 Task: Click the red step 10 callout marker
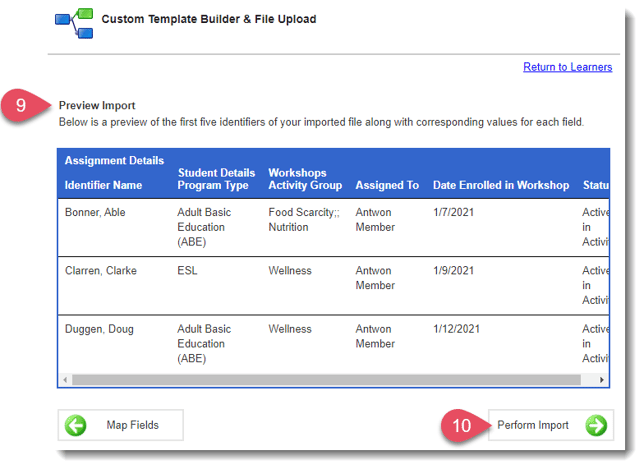point(459,425)
